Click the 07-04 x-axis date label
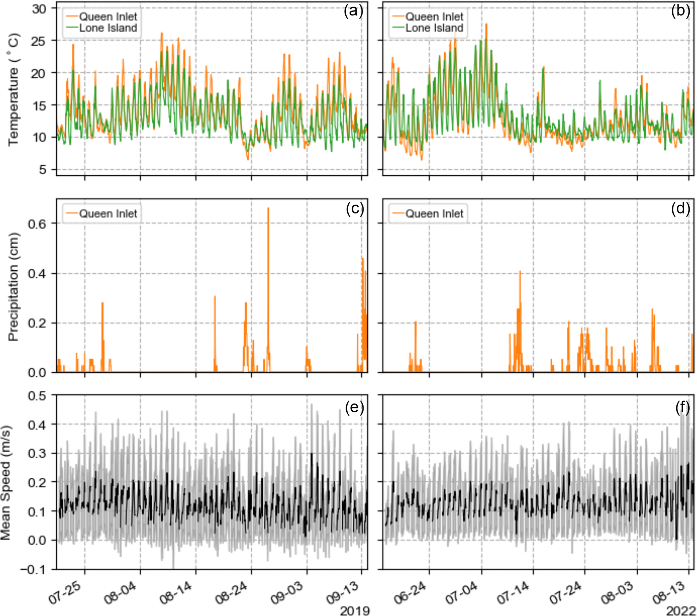Screen dimensions: 697x616 click(x=462, y=592)
